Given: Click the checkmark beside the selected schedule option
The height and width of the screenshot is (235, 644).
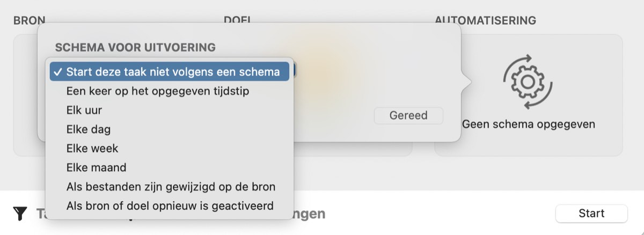Looking at the screenshot, I should pos(57,72).
